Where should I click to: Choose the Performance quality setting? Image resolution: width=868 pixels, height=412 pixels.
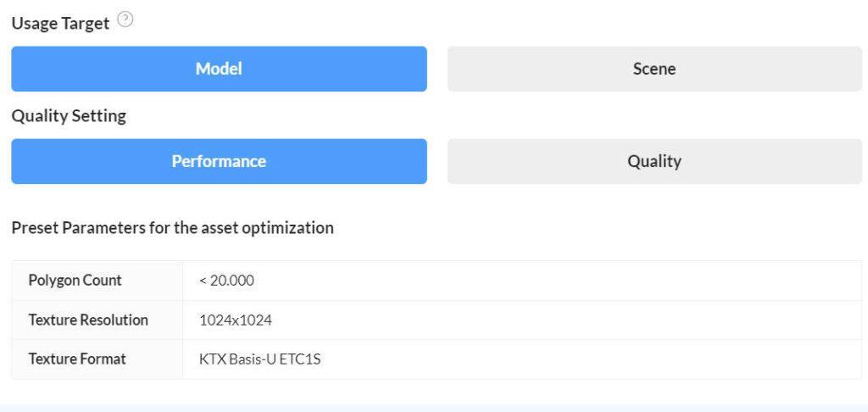219,161
